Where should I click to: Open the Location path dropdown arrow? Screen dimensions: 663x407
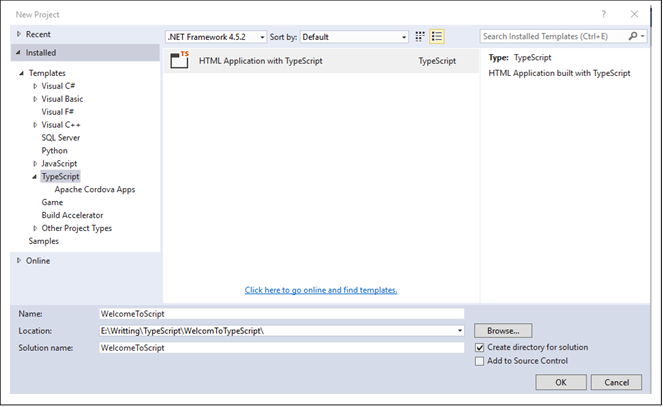[x=460, y=331]
